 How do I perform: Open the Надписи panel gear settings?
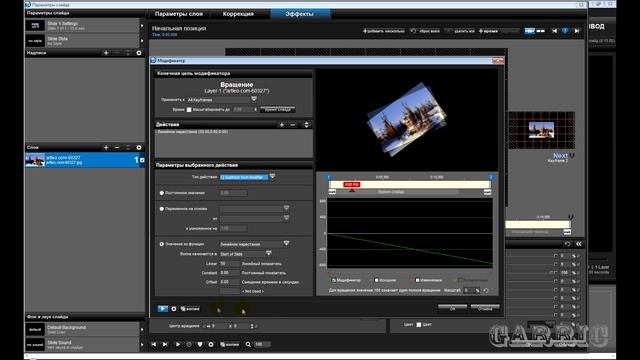[x=139, y=53]
